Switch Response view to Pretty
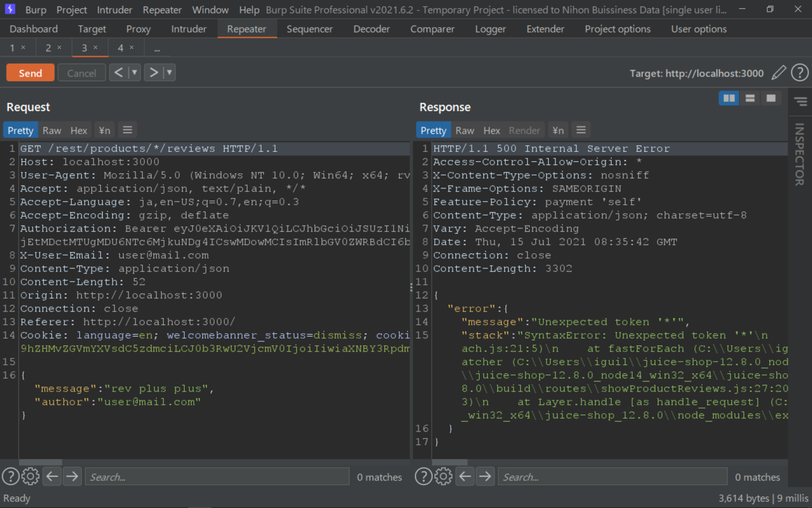 coord(434,130)
